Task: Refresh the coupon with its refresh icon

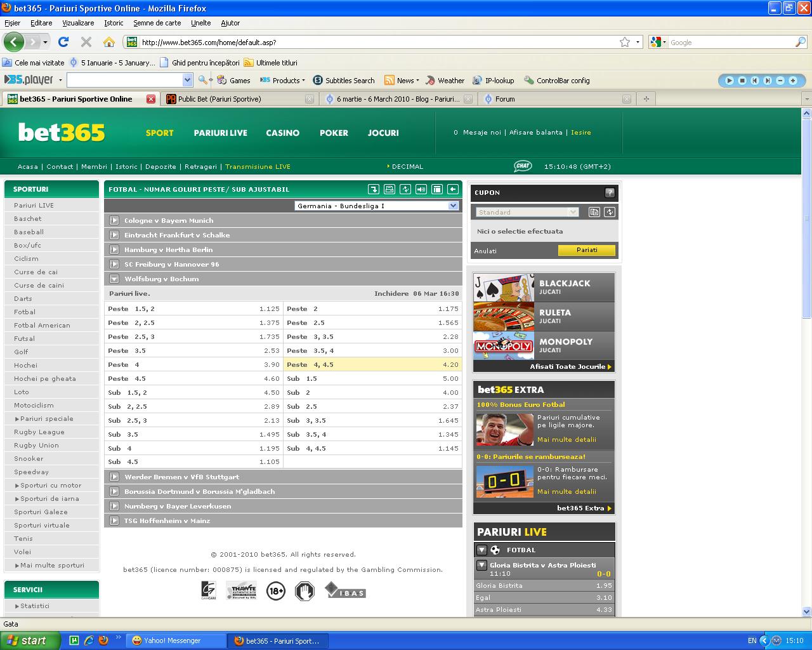Action: point(610,212)
